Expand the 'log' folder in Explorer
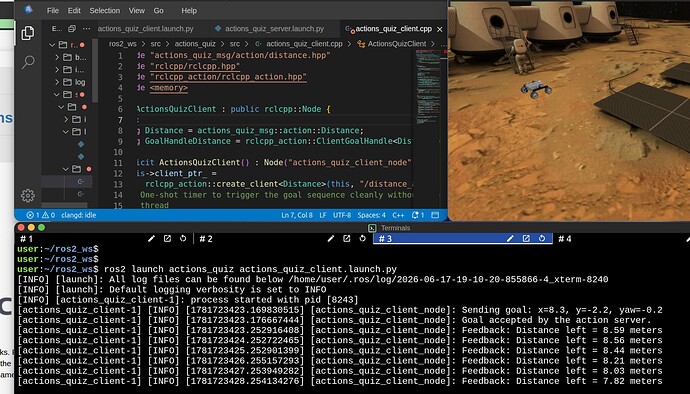The image size is (690, 394). (57, 82)
